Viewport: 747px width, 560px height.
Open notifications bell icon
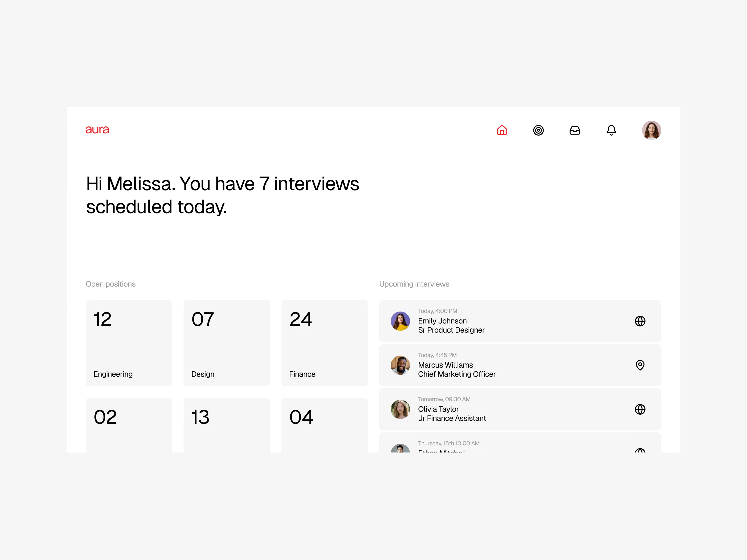tap(611, 130)
